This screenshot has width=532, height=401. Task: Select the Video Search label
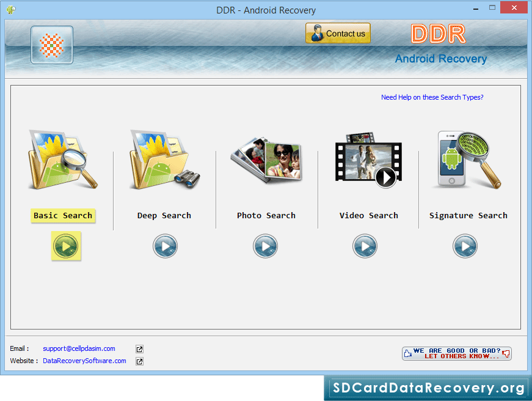coord(369,216)
